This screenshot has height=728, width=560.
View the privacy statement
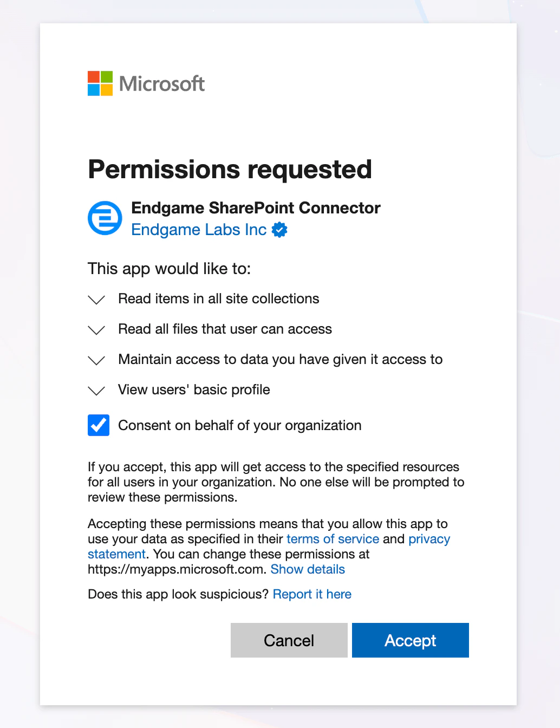tap(429, 539)
